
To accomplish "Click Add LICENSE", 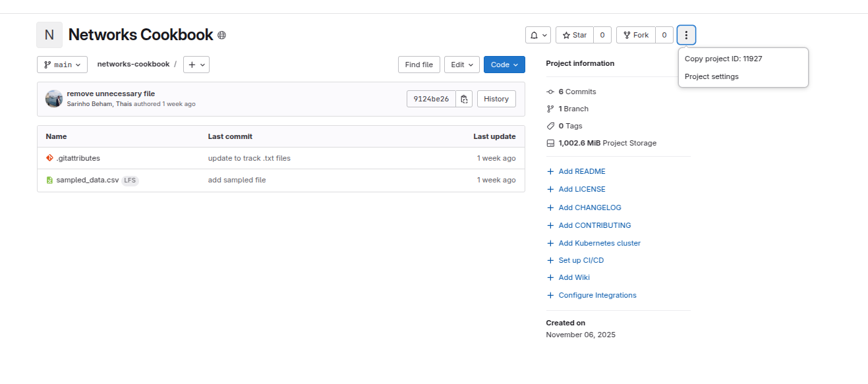I will [576, 189].
